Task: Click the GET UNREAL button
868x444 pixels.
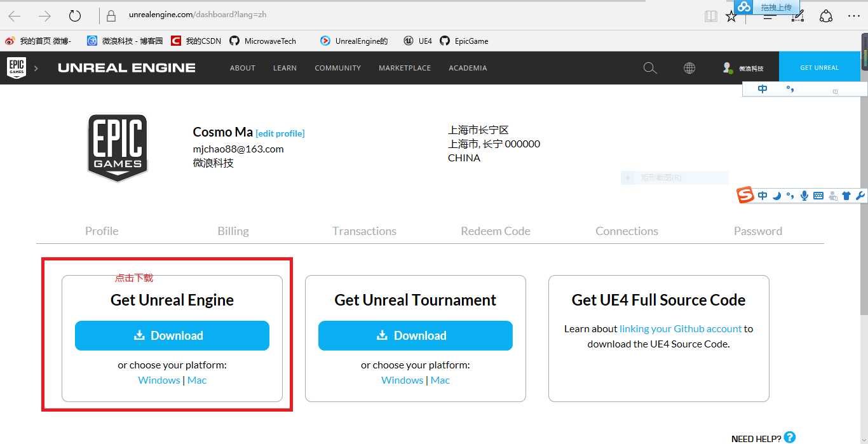Action: (x=819, y=67)
